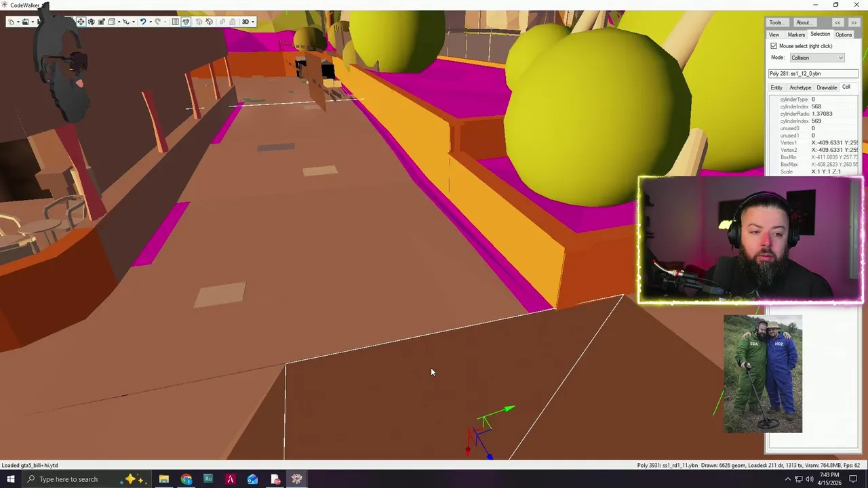Select the Selection tab
The height and width of the screenshot is (488, 868).
tap(820, 34)
